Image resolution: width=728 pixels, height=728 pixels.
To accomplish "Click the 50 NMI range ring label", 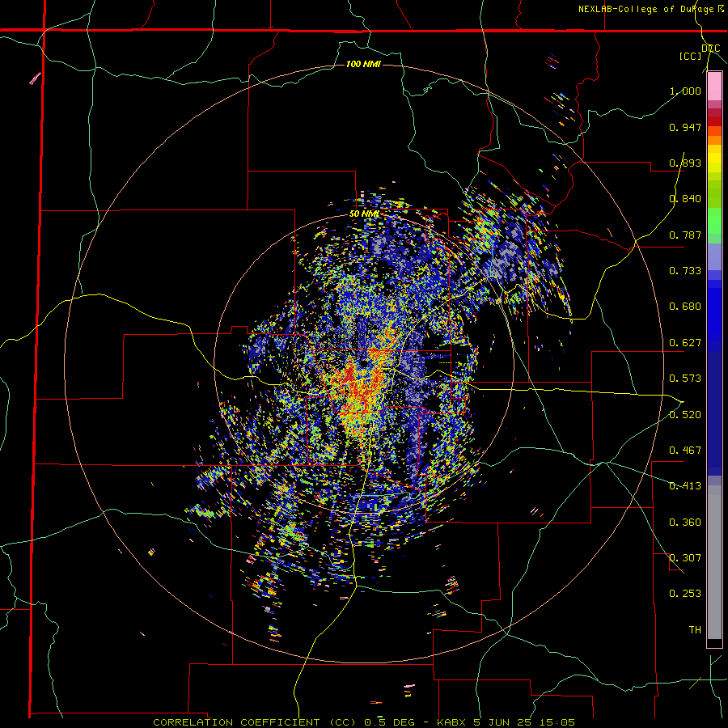I will coord(365,214).
